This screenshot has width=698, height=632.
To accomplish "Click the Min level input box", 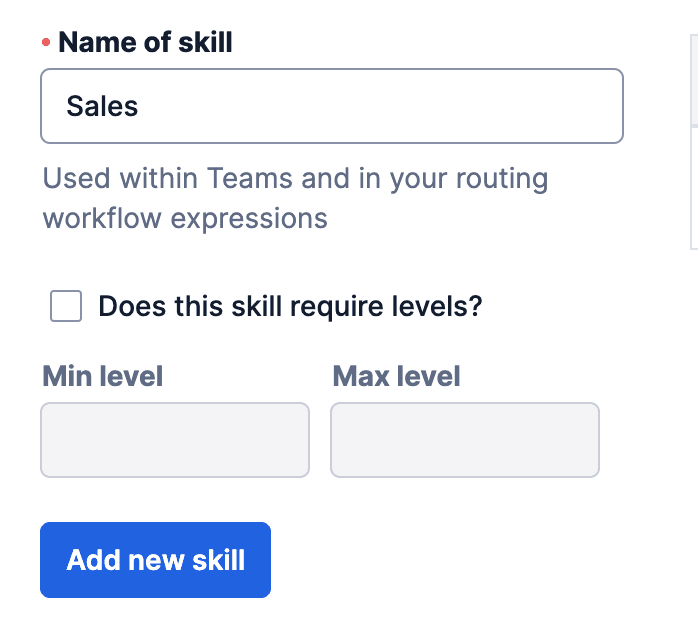I will pyautogui.click(x=174, y=440).
